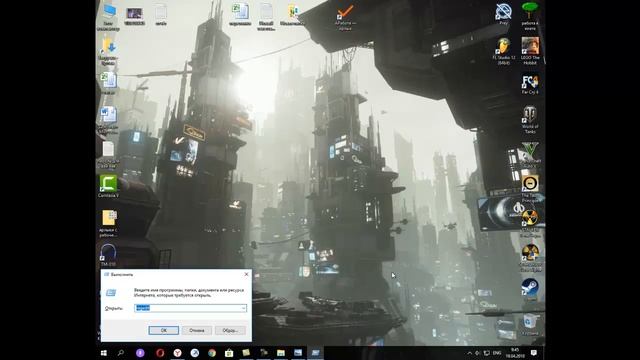Open the taskbar clock and date
640x360 pixels.
point(515,353)
